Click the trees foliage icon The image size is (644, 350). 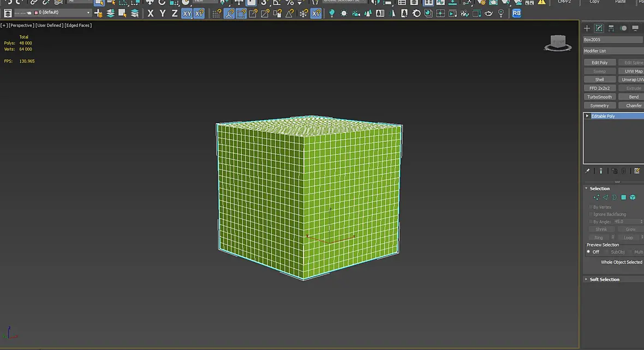368,14
